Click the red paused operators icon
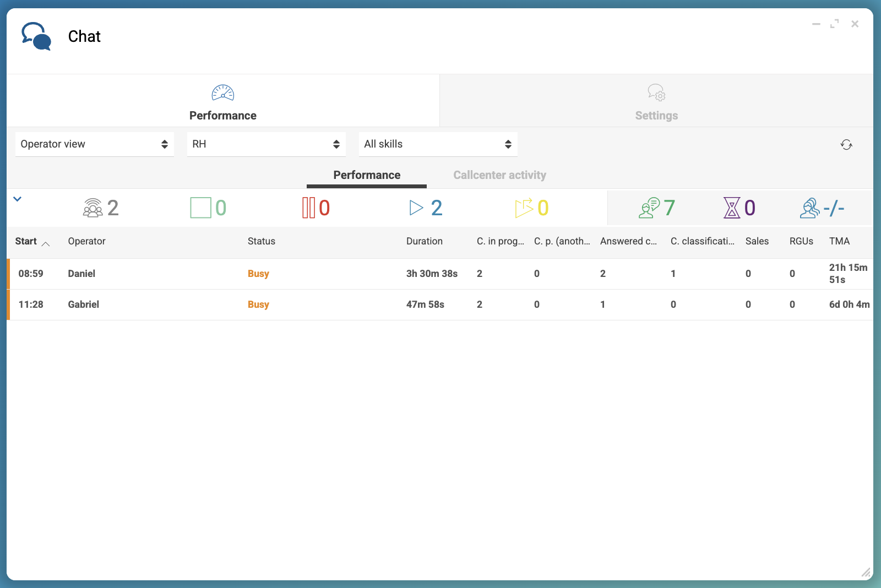 click(309, 208)
